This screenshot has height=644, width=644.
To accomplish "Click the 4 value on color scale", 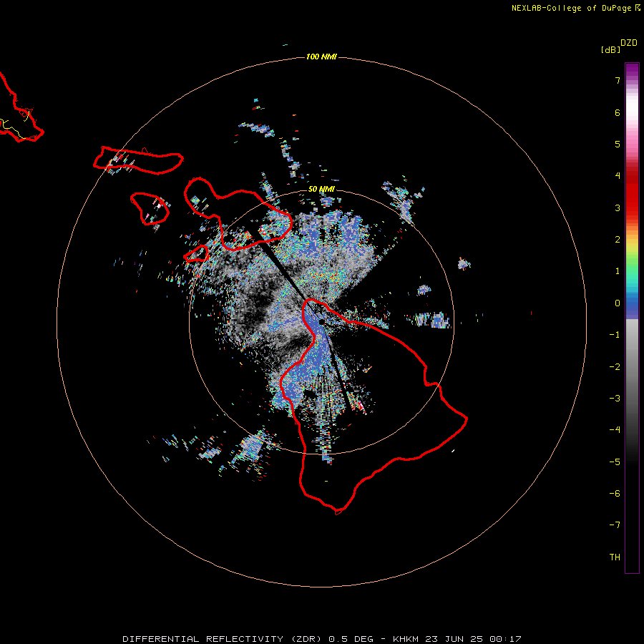I will click(x=618, y=176).
